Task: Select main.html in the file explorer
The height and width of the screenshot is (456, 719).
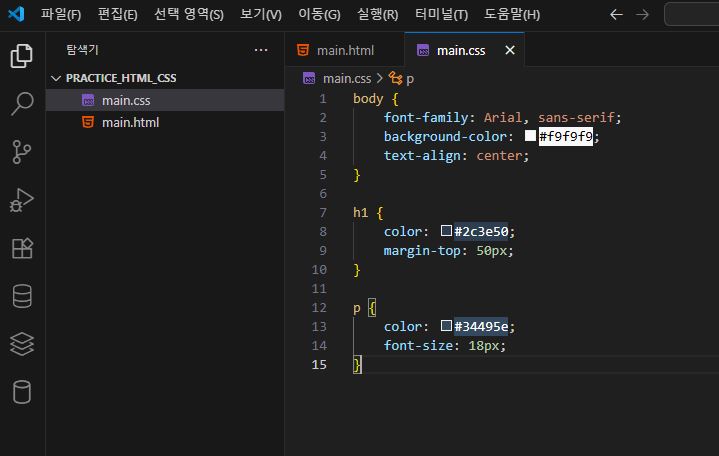Action: pos(130,122)
